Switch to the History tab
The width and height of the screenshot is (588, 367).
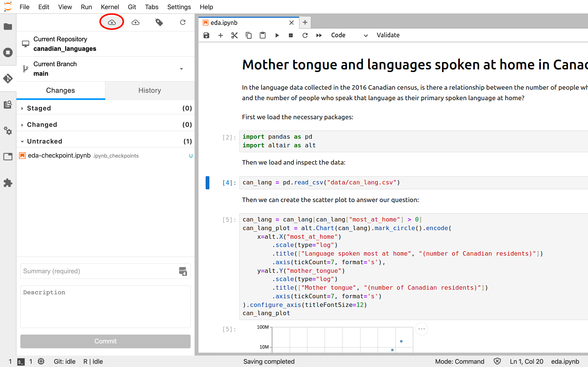pos(150,90)
